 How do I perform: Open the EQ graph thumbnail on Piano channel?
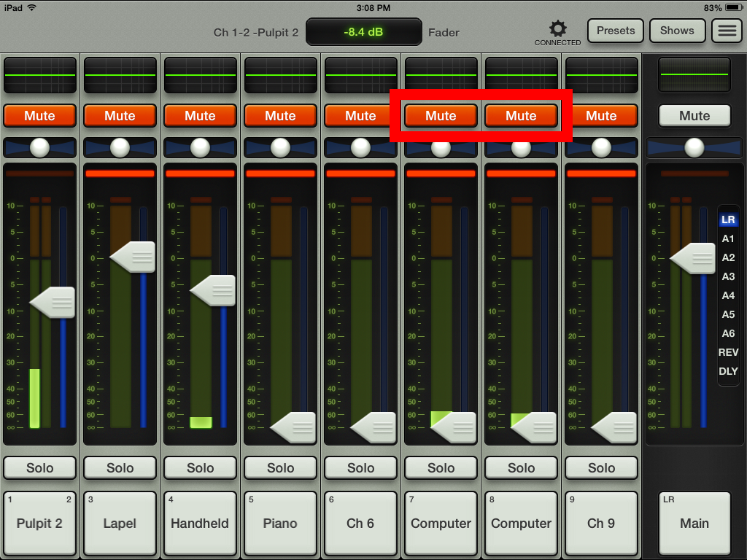click(x=280, y=74)
